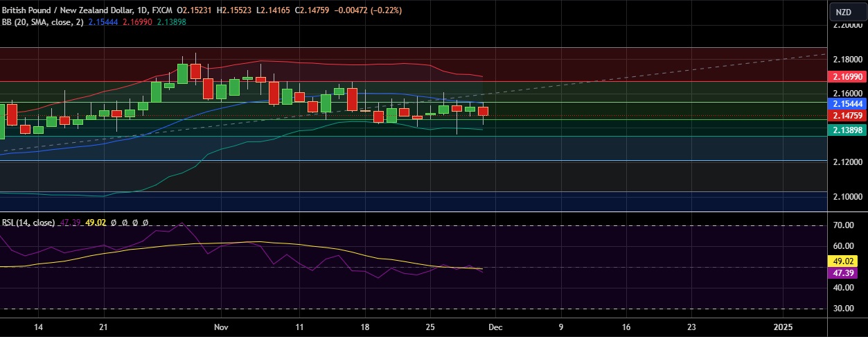Viewport: 868px width, 337px height.
Task: Click the Nov label on time axis
Action: 221,327
